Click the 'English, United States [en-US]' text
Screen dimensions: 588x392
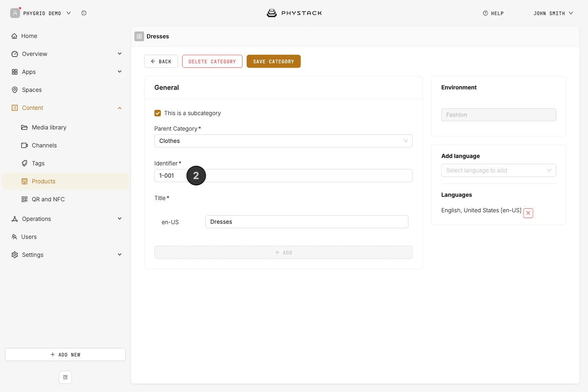[481, 210]
